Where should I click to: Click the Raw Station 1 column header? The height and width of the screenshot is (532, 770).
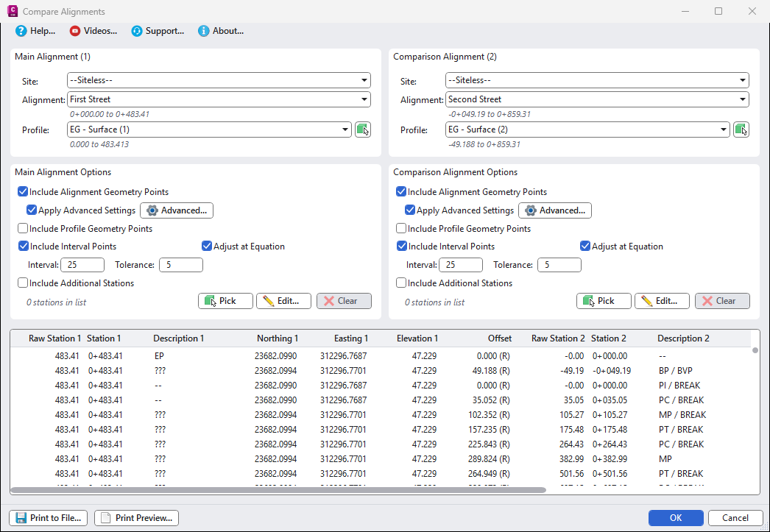[55, 338]
